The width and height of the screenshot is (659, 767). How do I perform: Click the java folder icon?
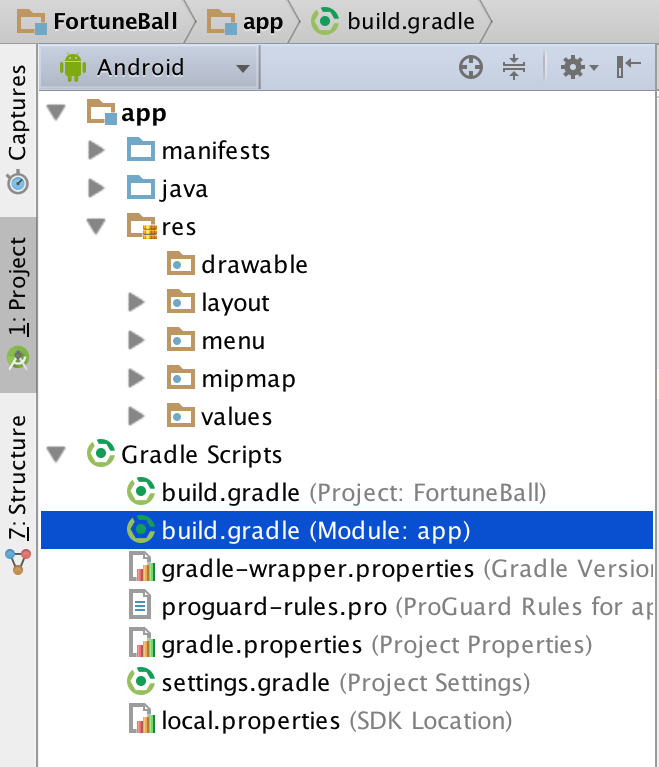click(141, 187)
